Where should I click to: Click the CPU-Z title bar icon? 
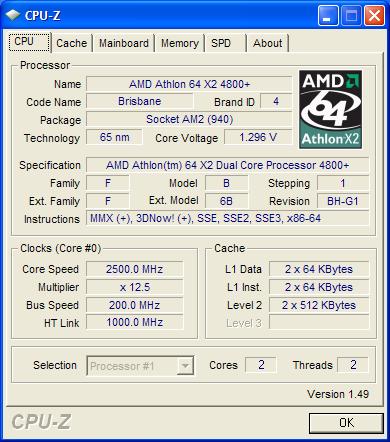[x=13, y=15]
